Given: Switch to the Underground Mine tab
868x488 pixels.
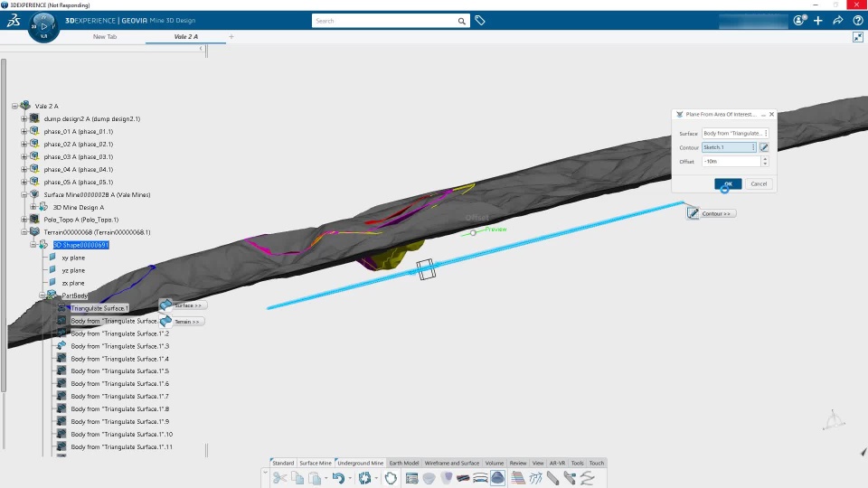Looking at the screenshot, I should point(361,463).
